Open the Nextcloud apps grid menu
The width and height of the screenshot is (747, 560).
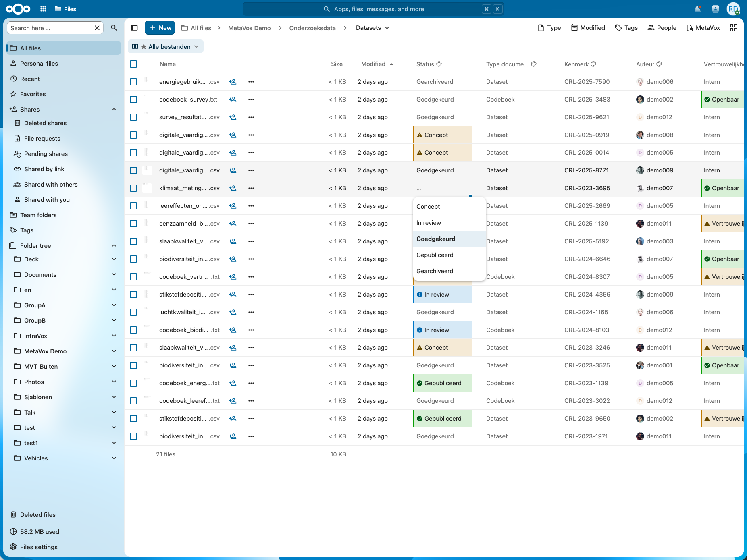43,9
